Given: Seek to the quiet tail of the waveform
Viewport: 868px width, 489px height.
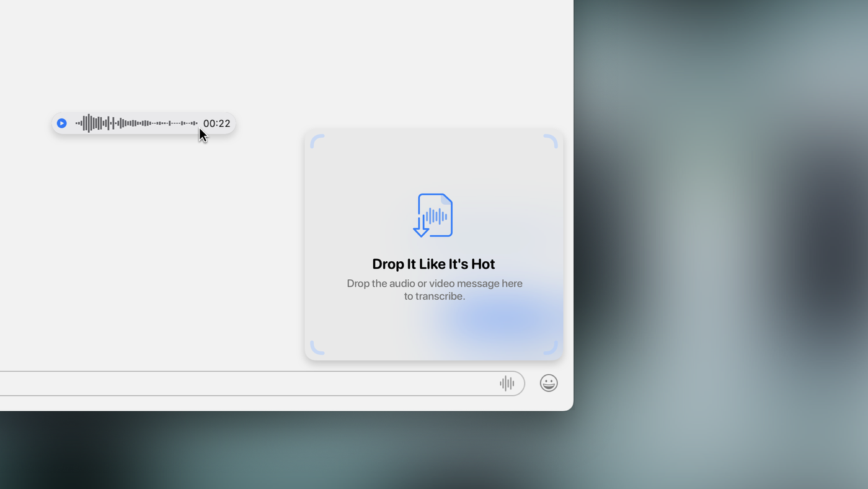Looking at the screenshot, I should coord(180,123).
